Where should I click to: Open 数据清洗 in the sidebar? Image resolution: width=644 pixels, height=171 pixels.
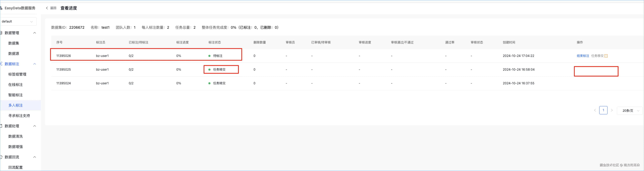click(x=16, y=136)
